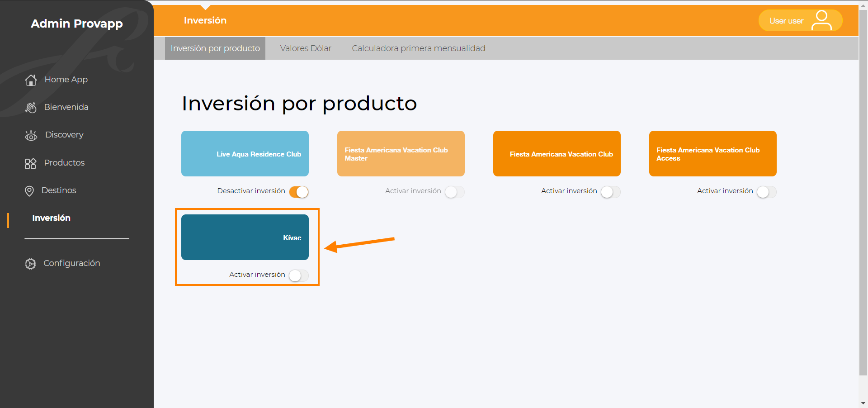Click the Discovery eye icon
The height and width of the screenshot is (408, 868).
31,135
